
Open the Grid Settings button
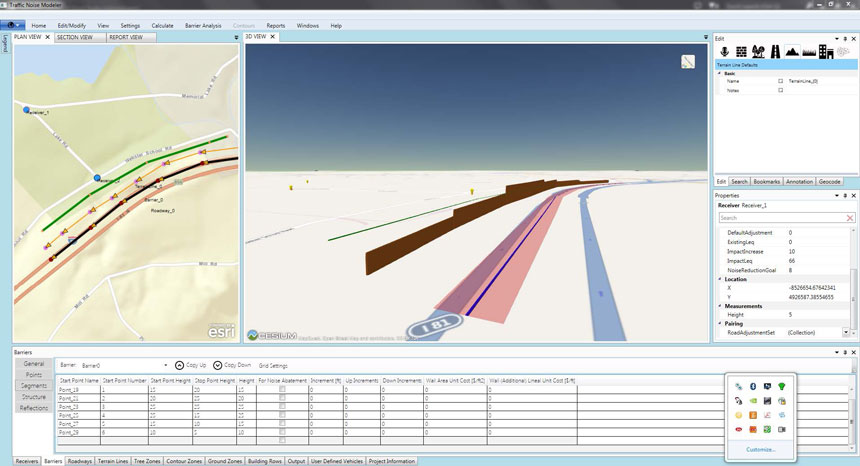tap(273, 366)
